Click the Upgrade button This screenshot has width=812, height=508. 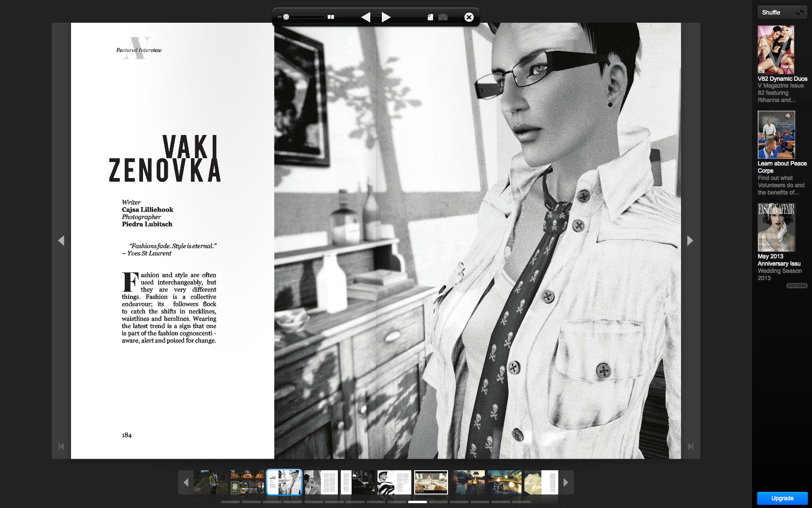[x=783, y=498]
